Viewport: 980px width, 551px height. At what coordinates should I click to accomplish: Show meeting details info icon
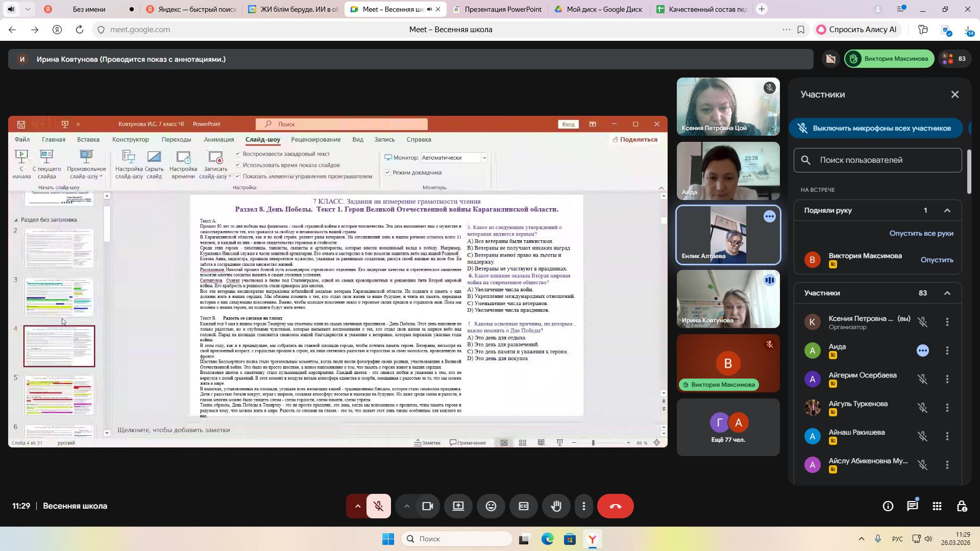coord(888,506)
